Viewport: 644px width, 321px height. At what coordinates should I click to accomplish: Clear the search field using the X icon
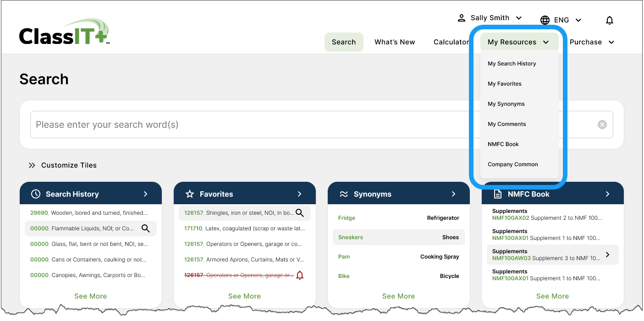602,124
